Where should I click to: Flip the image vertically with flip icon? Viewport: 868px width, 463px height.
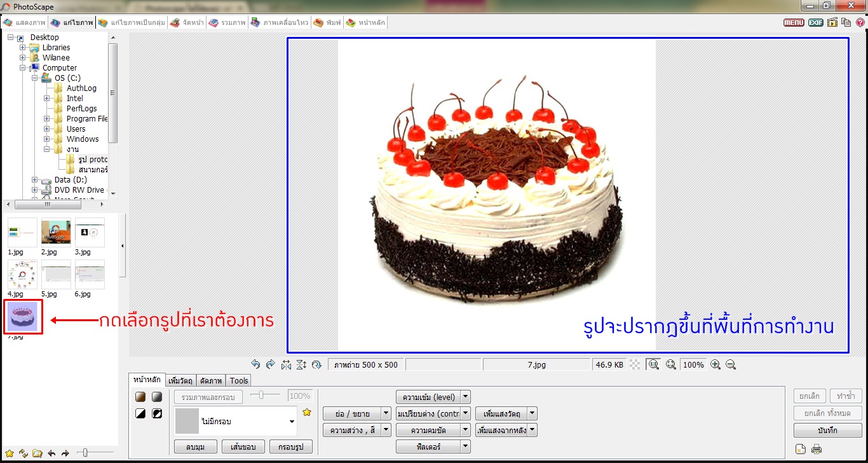tap(301, 364)
